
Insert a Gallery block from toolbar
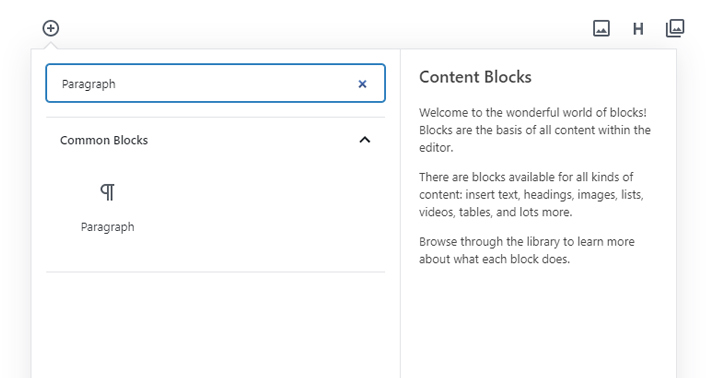coord(675,28)
